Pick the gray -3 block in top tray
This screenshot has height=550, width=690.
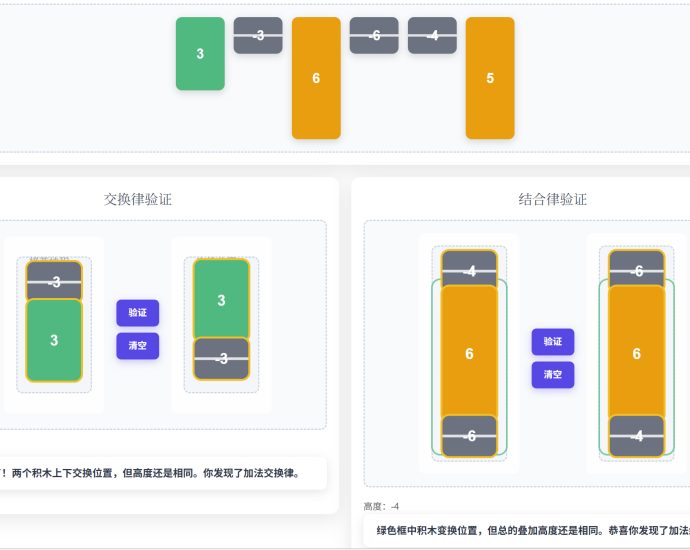258,35
